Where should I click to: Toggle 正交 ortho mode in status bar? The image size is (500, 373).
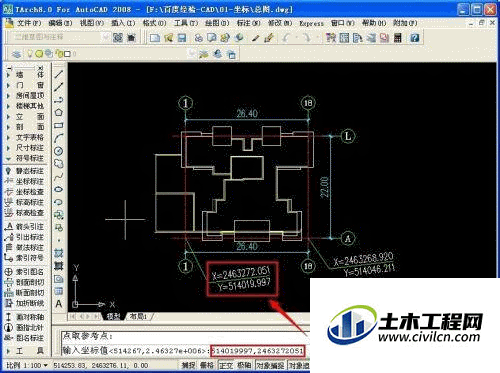pos(226,365)
